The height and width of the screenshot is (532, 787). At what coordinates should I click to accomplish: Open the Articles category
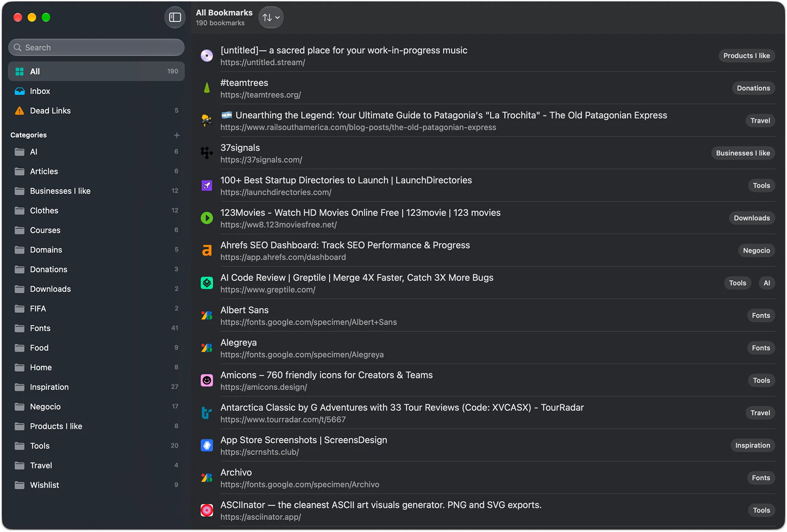click(x=96, y=171)
